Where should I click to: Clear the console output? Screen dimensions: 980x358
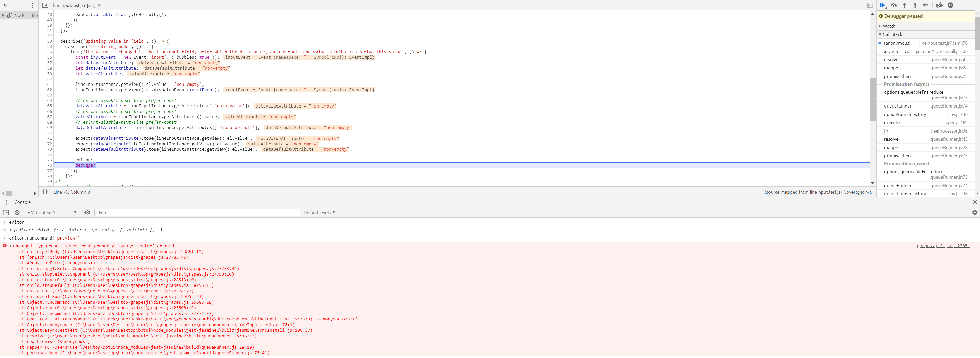click(x=17, y=212)
